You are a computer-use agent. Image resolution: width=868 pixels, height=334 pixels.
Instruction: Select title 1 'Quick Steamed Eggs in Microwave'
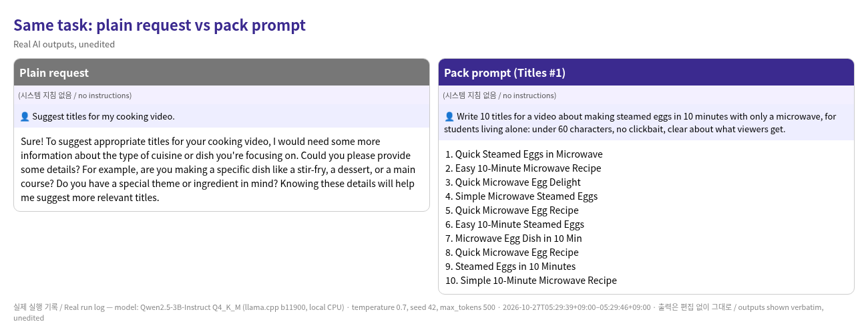click(523, 154)
